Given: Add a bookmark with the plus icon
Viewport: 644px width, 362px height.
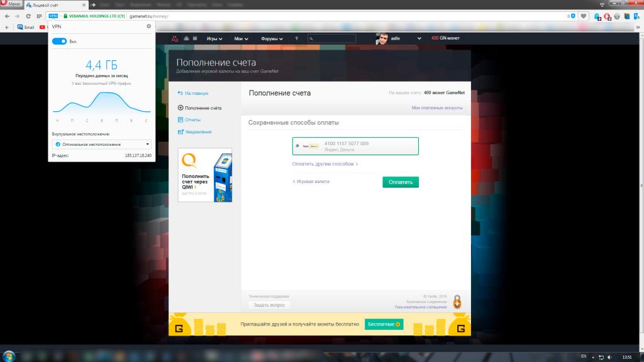Looking at the screenshot, I should coord(6,27).
